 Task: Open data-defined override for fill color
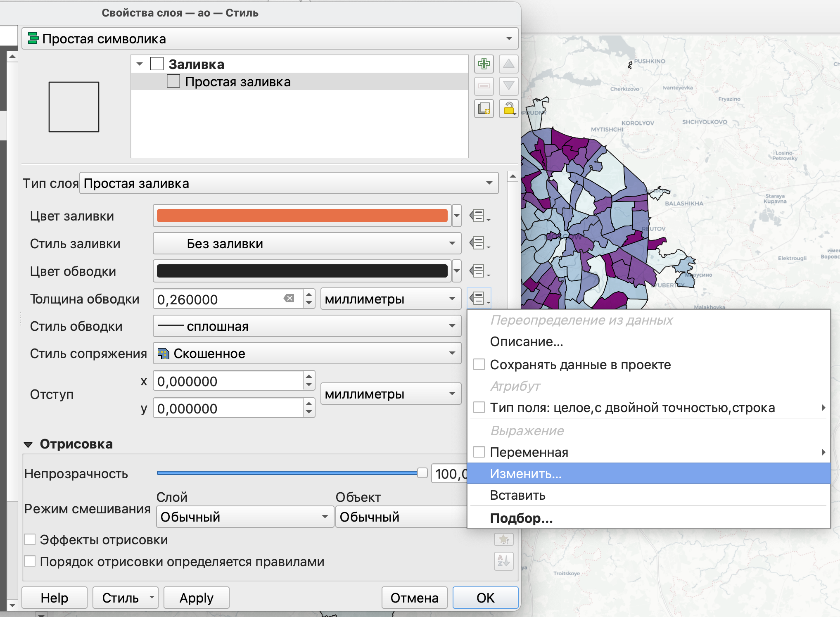tap(479, 216)
